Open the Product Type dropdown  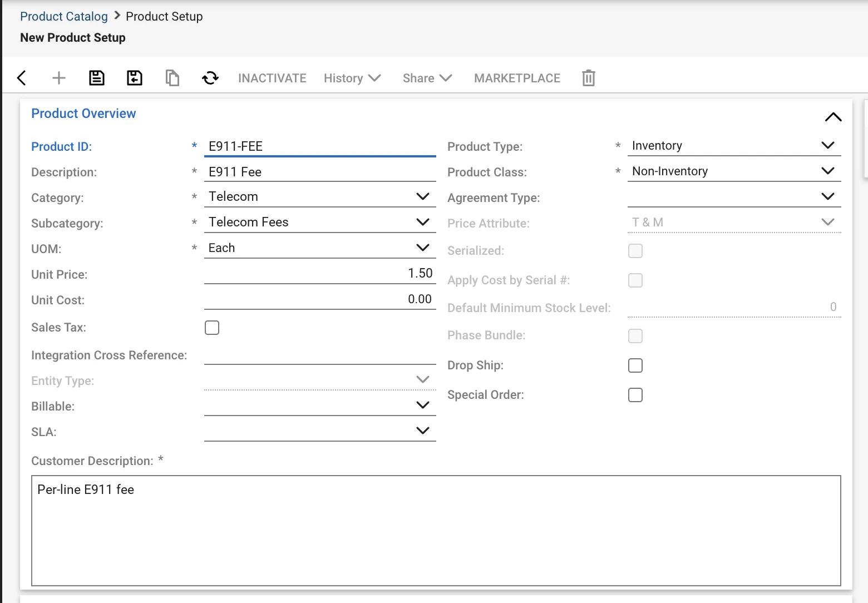click(734, 146)
